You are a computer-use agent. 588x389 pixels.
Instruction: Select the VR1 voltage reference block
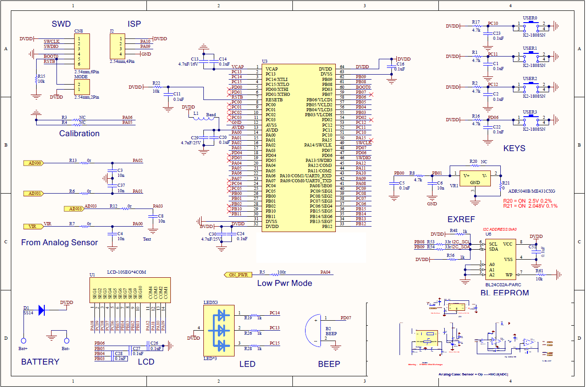475,179
